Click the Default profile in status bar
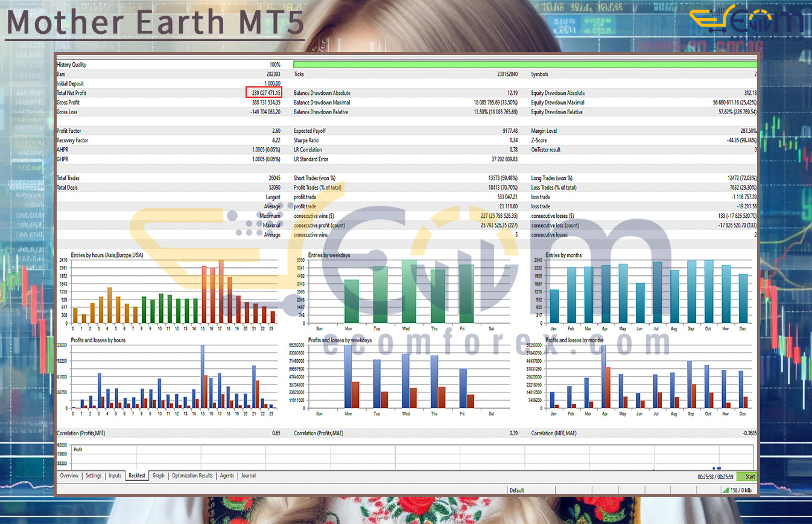This screenshot has height=524, width=812. (x=516, y=490)
